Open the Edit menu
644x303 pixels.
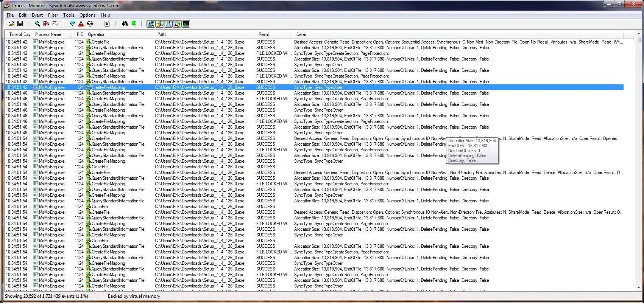click(x=23, y=15)
